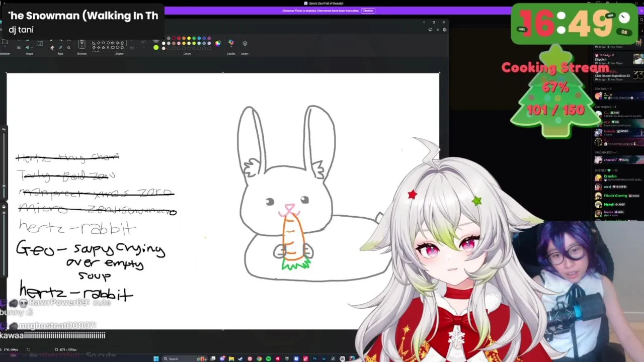Open Discord from the taskbar
644x362 pixels.
pyautogui.click(x=222, y=358)
